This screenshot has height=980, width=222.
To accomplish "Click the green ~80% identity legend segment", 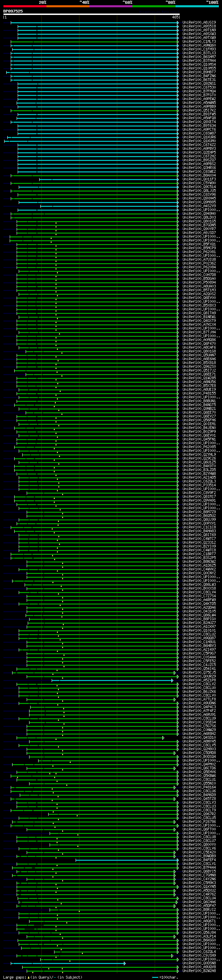I will [x=154, y=6].
